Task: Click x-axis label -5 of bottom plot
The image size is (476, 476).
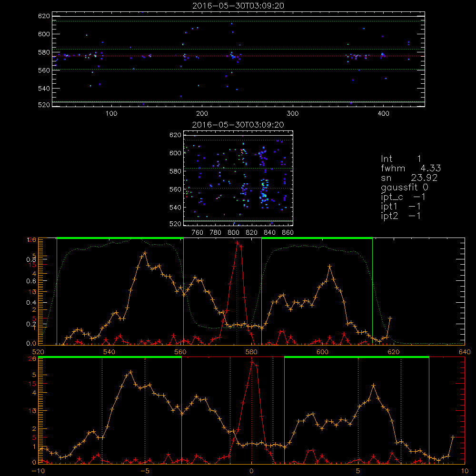Action: pos(145,471)
